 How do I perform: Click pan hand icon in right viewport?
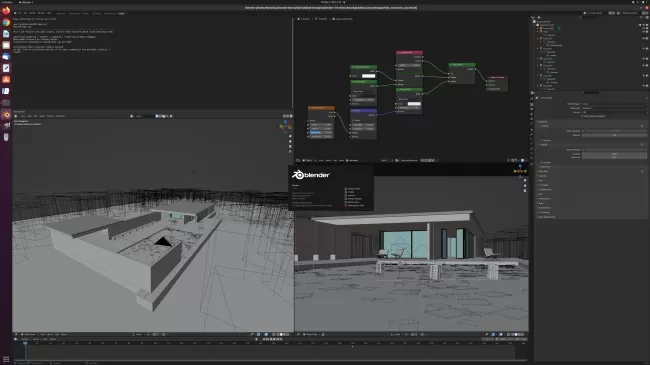(525, 185)
